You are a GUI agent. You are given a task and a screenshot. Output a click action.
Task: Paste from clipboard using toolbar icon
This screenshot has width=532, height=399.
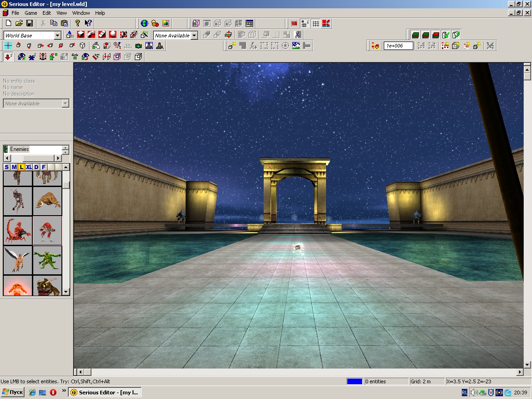[x=64, y=23]
